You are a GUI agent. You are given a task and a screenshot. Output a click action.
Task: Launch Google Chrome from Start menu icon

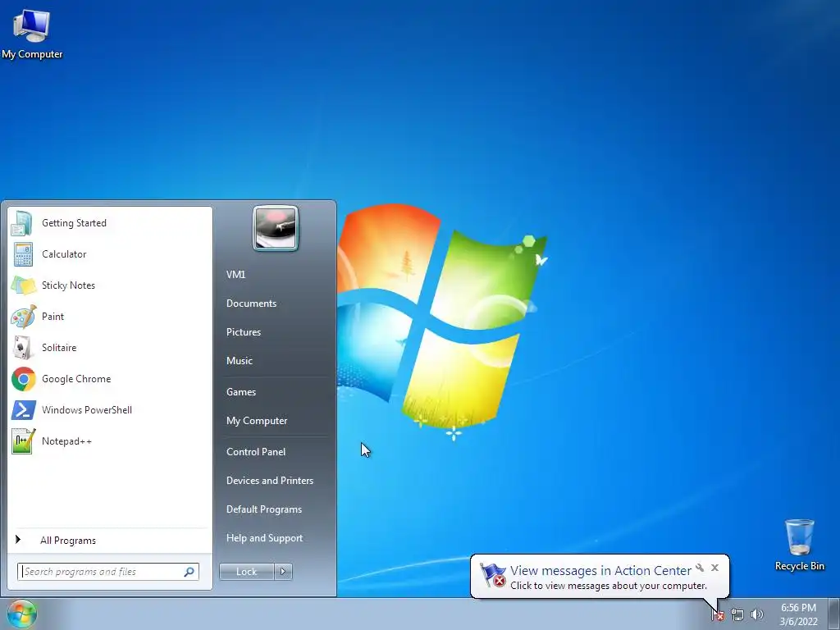tap(24, 379)
